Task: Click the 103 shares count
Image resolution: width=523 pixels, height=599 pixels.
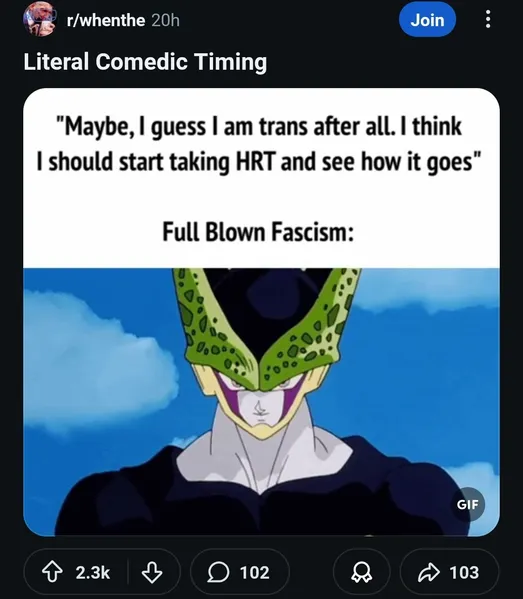Action: [x=464, y=572]
